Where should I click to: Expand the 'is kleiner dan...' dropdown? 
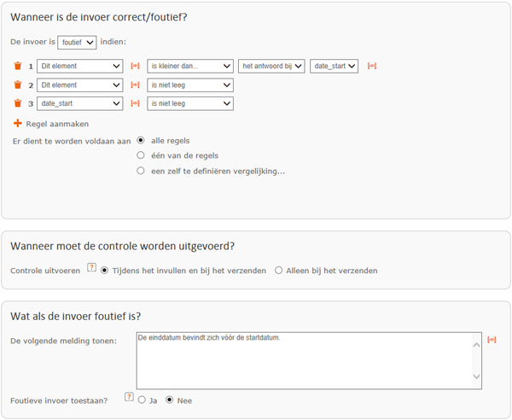(190, 66)
